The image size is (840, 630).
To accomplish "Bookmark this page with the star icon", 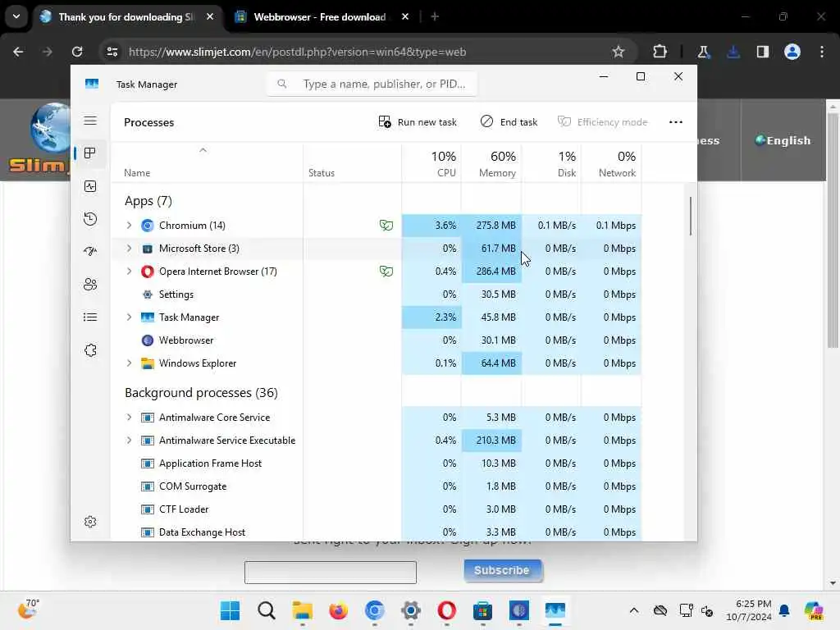I will [619, 52].
